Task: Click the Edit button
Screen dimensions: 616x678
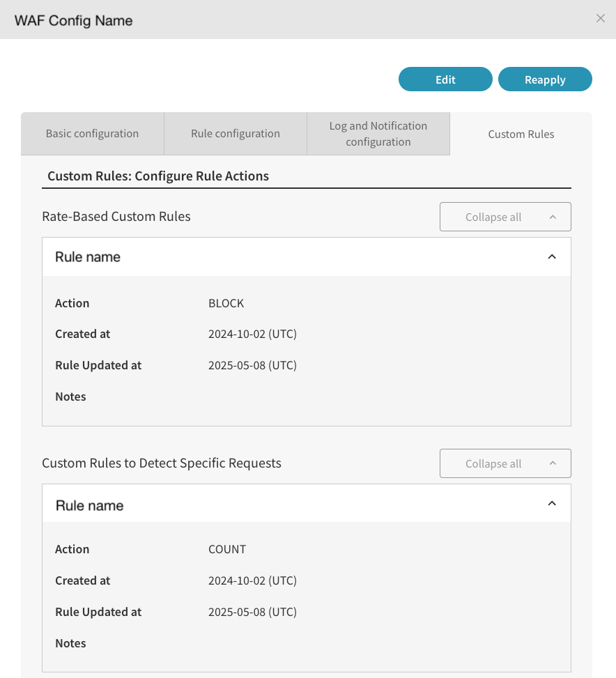Action: (x=445, y=79)
